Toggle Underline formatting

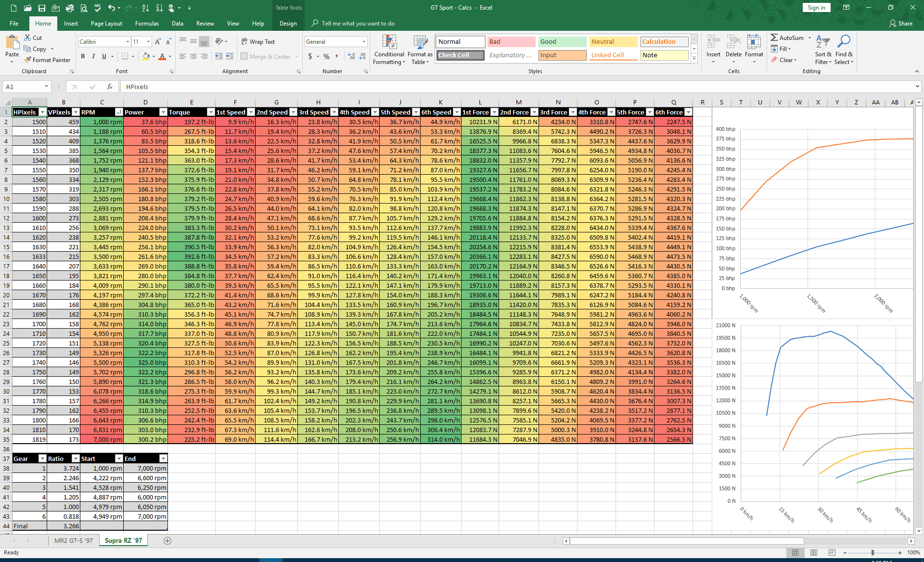[x=104, y=56]
